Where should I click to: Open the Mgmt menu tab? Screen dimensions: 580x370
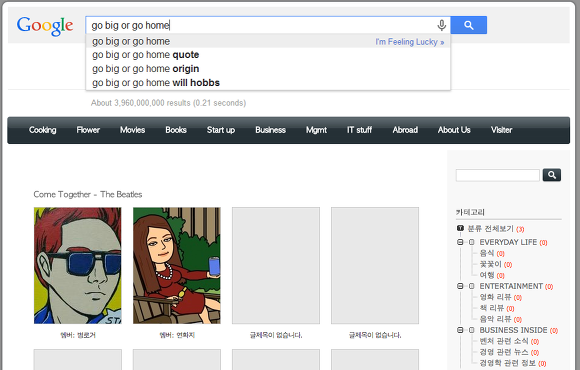click(316, 130)
